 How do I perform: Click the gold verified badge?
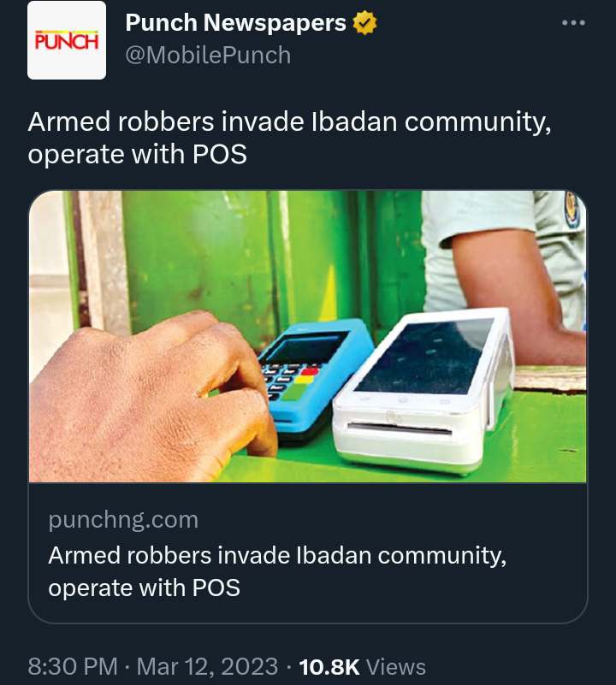[364, 23]
